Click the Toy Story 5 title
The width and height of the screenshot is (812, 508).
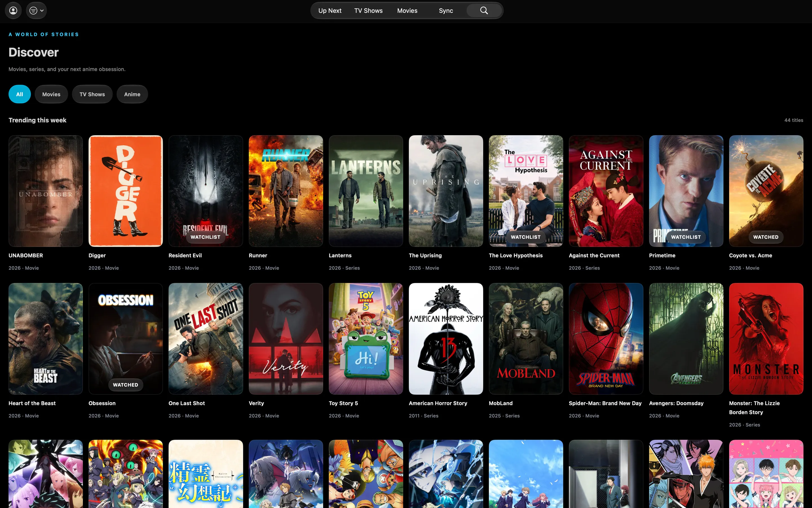tap(343, 403)
